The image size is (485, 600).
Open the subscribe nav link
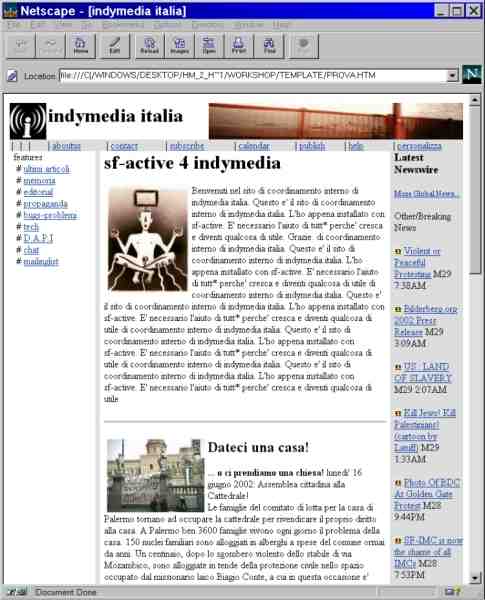coord(187,146)
